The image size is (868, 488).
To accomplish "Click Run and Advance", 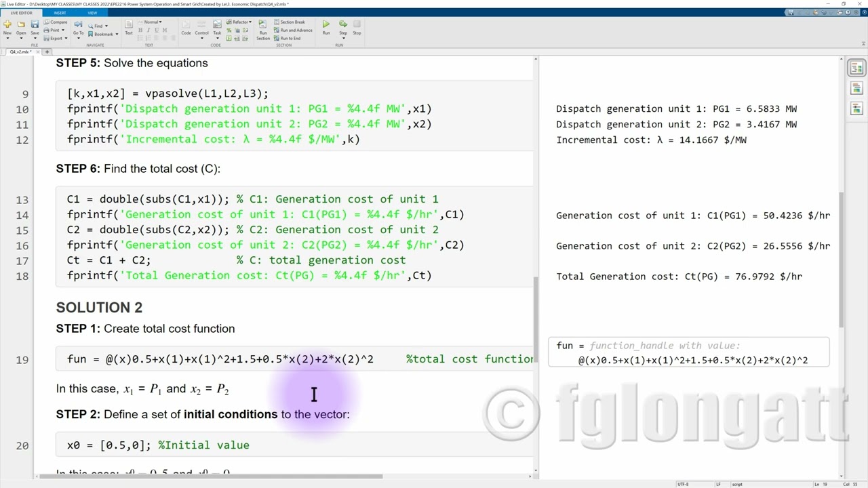I will [x=293, y=30].
